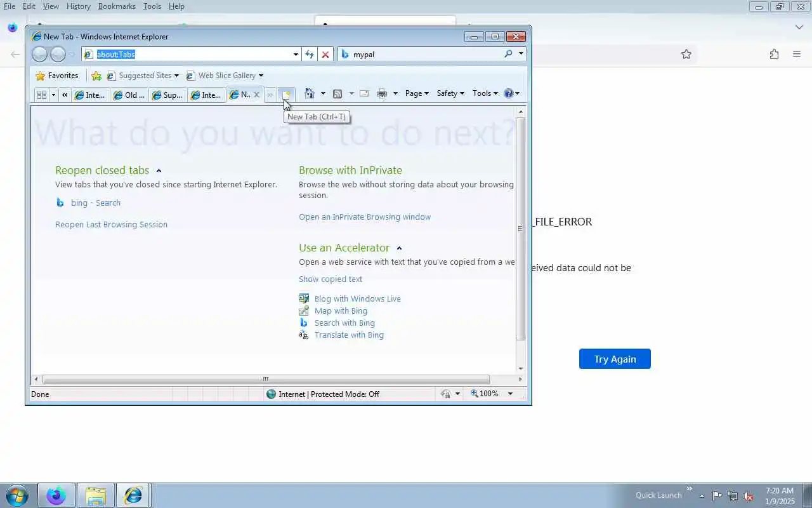Click the Home icon in command bar
The image size is (812, 508).
[x=309, y=93]
